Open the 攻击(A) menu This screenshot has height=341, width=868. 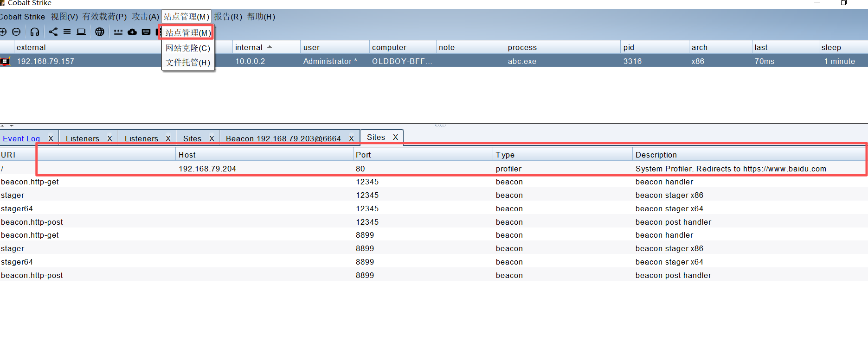[x=145, y=17]
